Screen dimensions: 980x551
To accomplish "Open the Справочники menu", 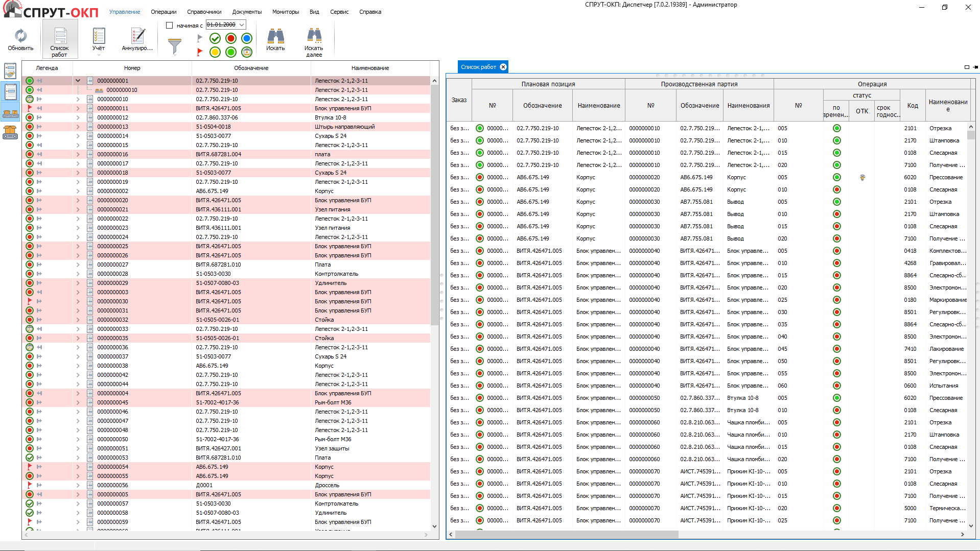I will click(x=204, y=12).
